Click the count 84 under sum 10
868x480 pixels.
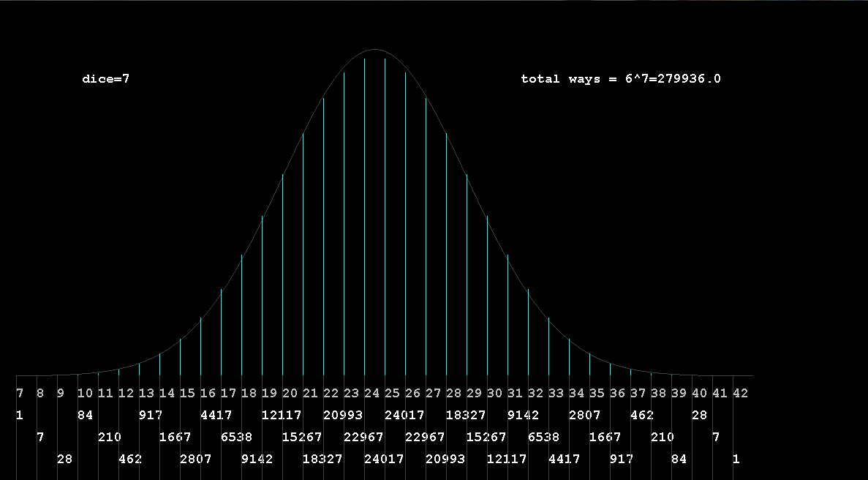pos(86,416)
